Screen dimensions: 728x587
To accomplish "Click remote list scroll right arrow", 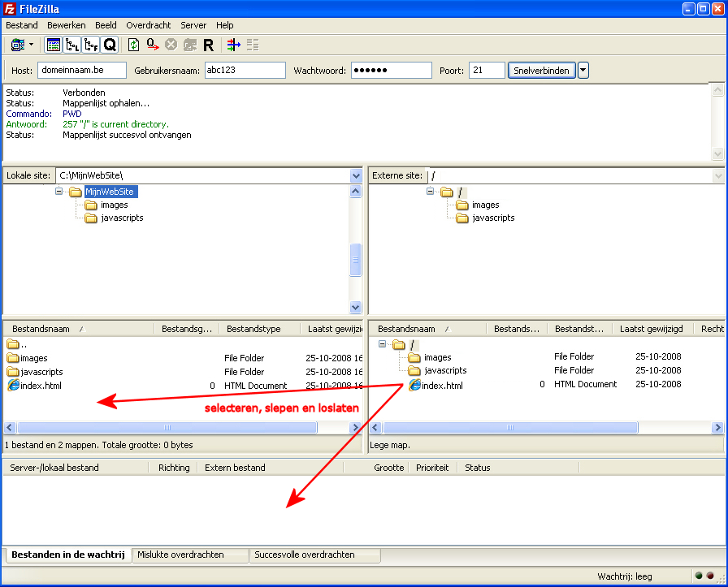I will pos(717,427).
